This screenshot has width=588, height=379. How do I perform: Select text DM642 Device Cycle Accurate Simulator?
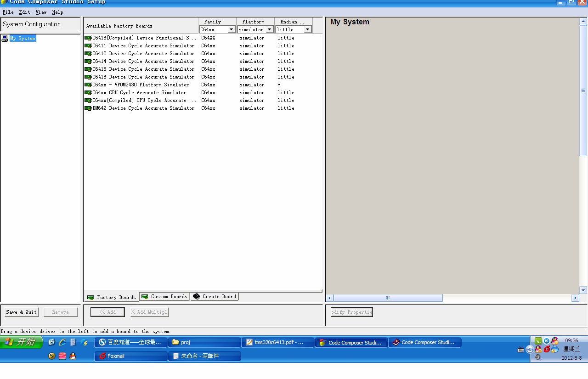click(143, 108)
